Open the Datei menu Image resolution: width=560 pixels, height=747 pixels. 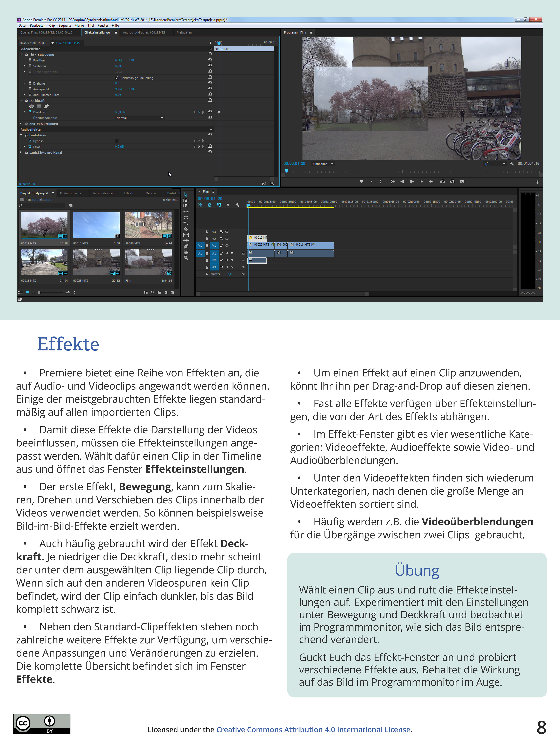[22, 26]
